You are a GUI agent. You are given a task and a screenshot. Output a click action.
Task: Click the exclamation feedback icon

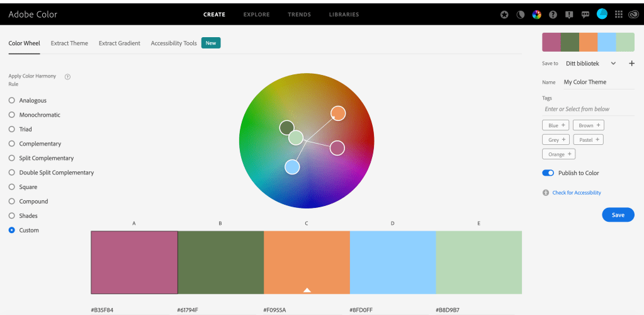[x=569, y=14]
